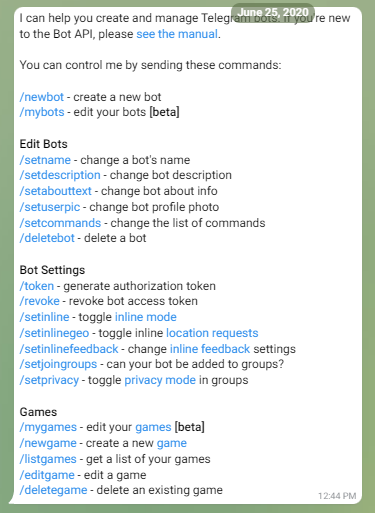
Task: Open the 'location requests' link
Action: (x=212, y=333)
